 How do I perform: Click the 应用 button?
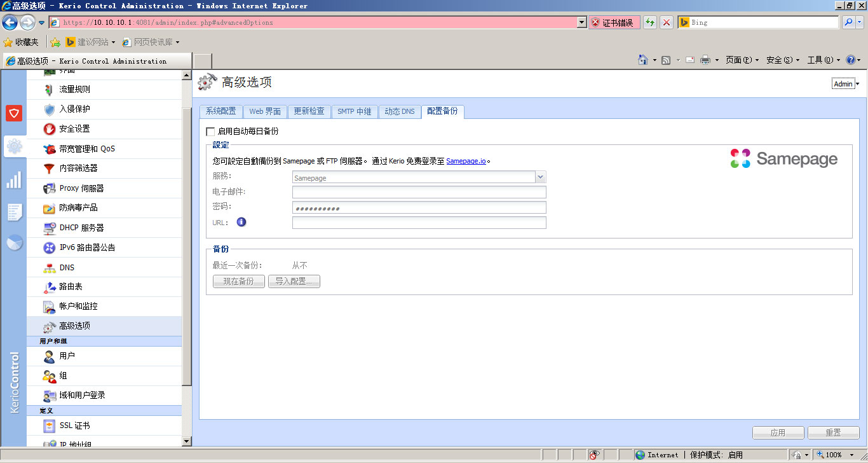click(x=778, y=432)
